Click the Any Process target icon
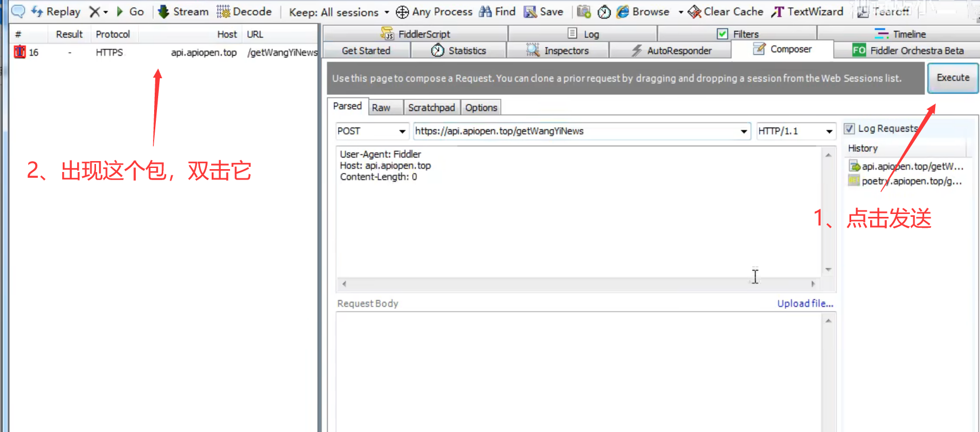 402,12
